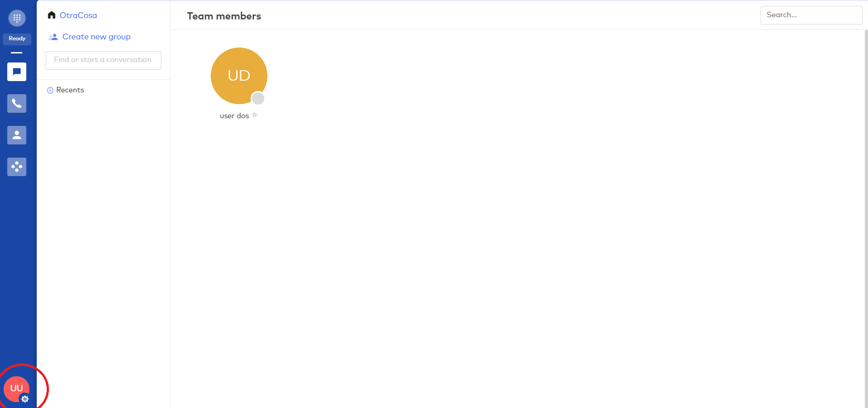Click the user dos name label
The image size is (868, 408).
(234, 116)
